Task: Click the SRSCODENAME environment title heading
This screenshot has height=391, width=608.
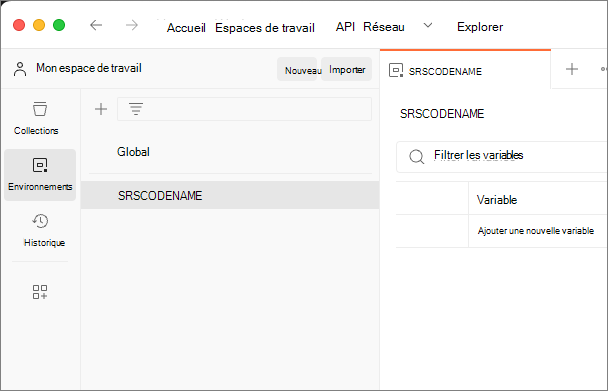Action: (x=442, y=114)
